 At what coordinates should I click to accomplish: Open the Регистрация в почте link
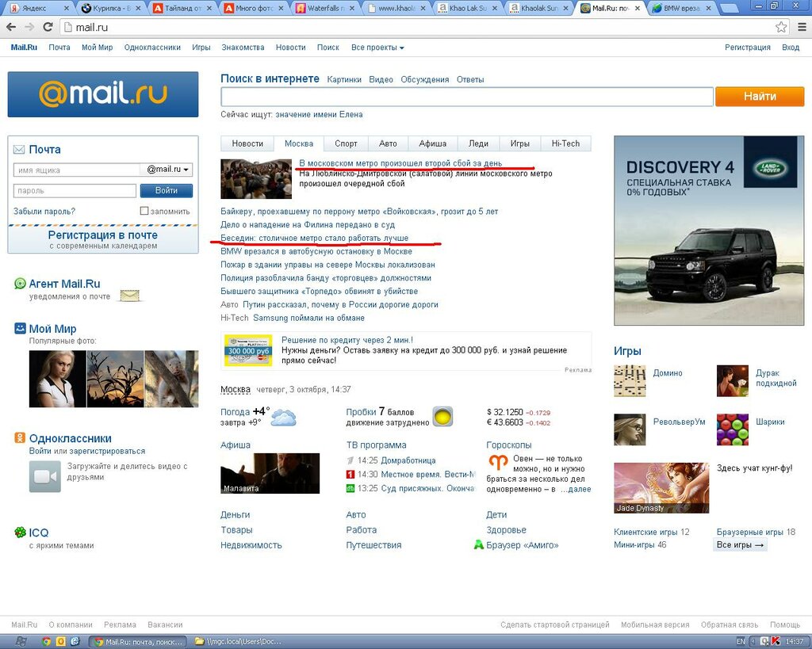click(x=102, y=235)
